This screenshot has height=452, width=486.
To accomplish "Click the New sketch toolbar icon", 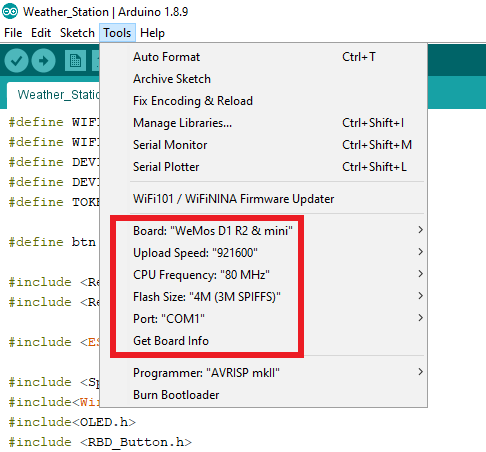I will coord(75,61).
